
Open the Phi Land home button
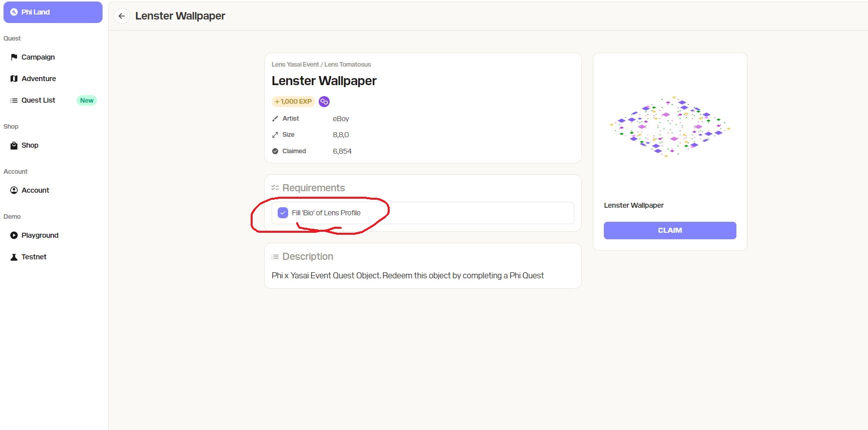click(x=53, y=12)
